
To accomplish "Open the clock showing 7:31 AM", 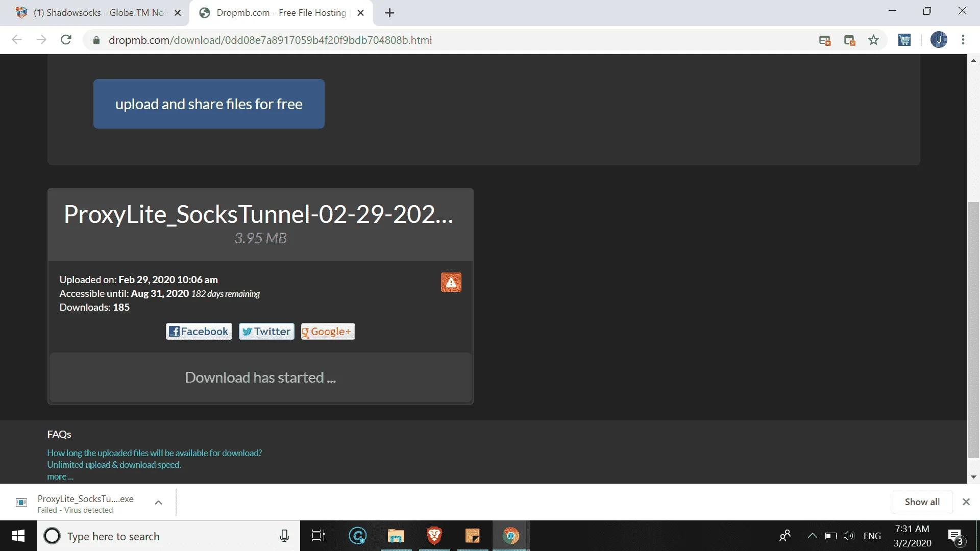I will (912, 536).
